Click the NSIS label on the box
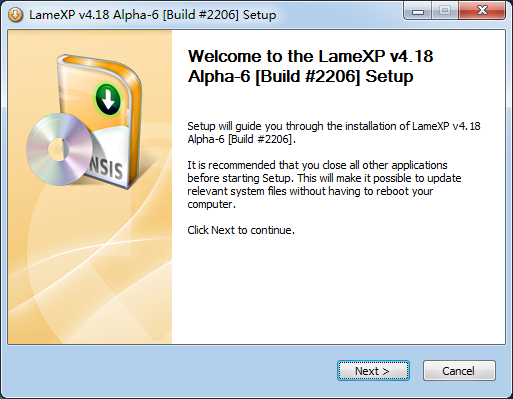The image size is (513, 399). pyautogui.click(x=106, y=167)
